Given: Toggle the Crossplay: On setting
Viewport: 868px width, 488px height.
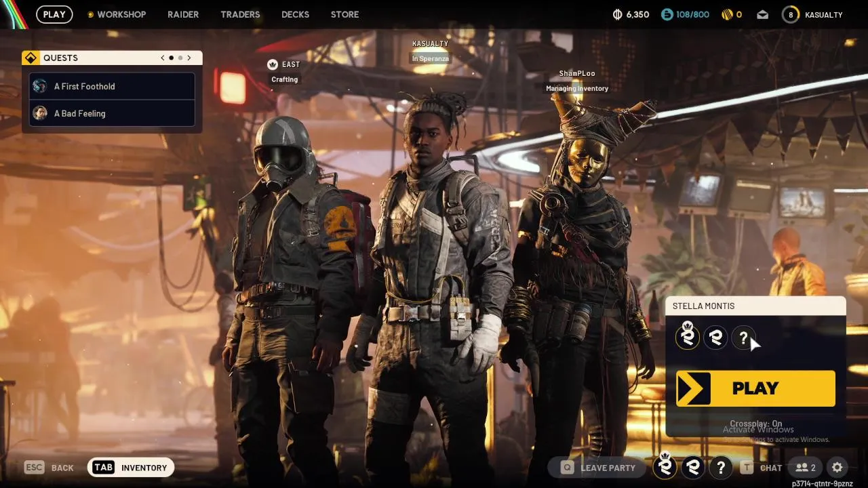Looking at the screenshot, I should pos(755,424).
